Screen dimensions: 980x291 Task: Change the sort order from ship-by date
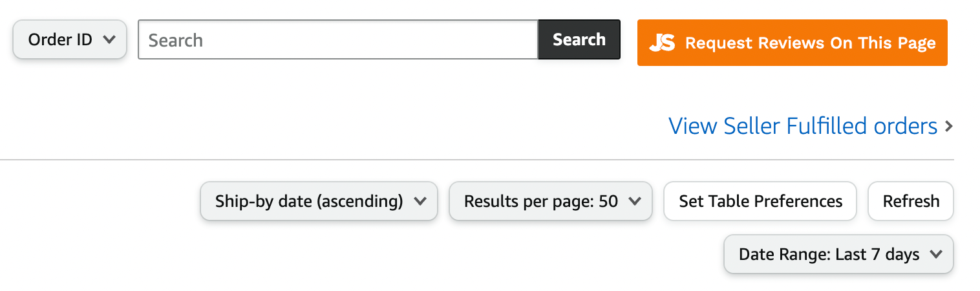point(319,201)
